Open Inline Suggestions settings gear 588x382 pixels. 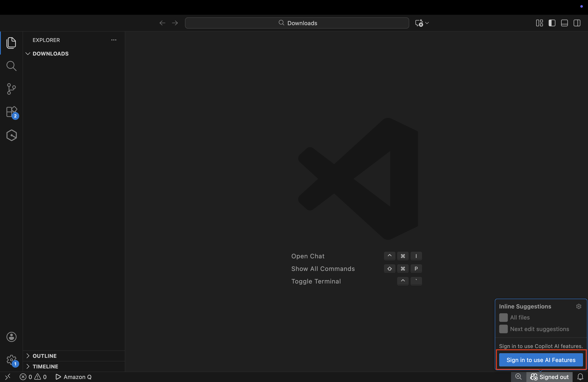click(579, 306)
